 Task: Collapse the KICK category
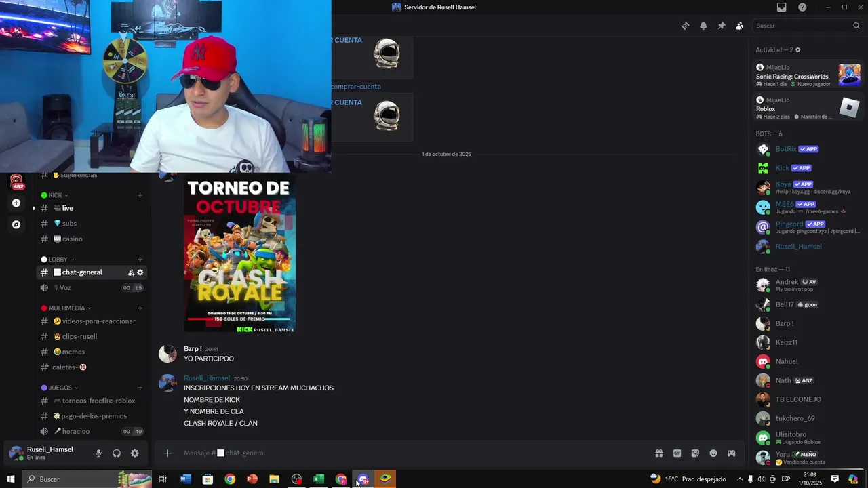pyautogui.click(x=55, y=195)
